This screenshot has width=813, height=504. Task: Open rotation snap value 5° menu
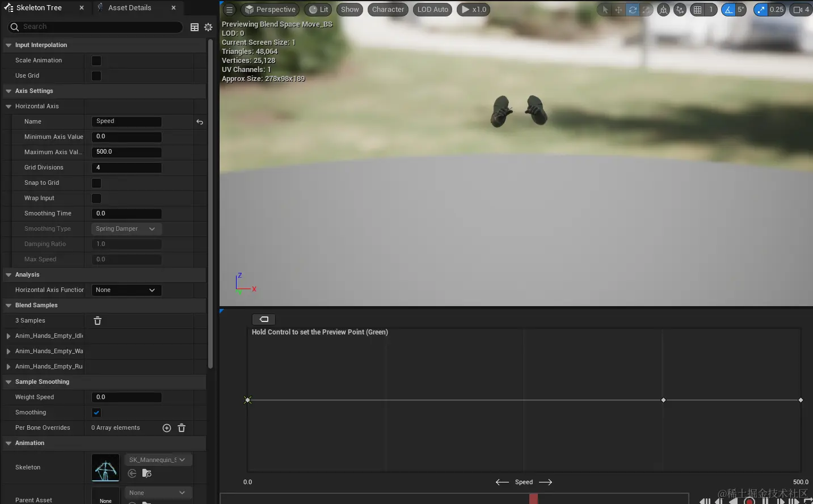pyautogui.click(x=741, y=10)
